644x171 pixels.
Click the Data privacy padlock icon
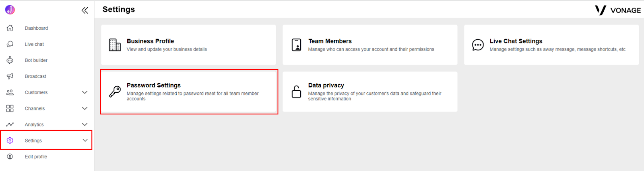click(x=296, y=92)
